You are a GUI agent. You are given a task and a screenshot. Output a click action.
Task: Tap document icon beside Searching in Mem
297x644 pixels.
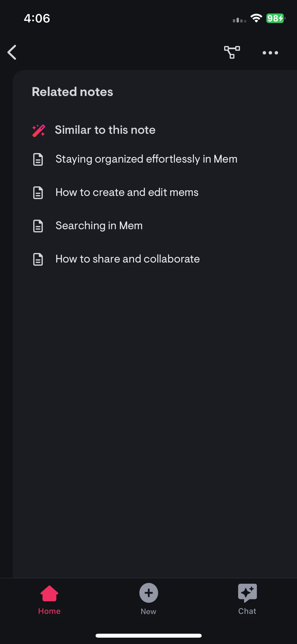[x=38, y=226]
